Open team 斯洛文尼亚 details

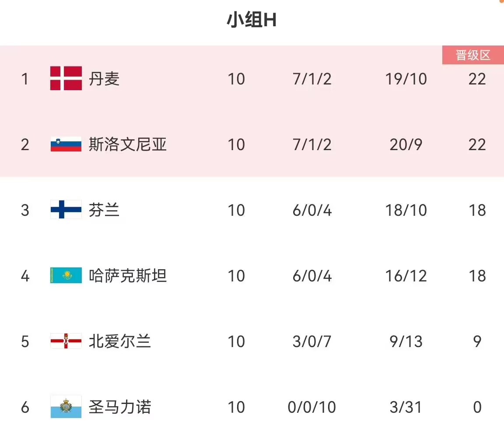click(x=128, y=145)
